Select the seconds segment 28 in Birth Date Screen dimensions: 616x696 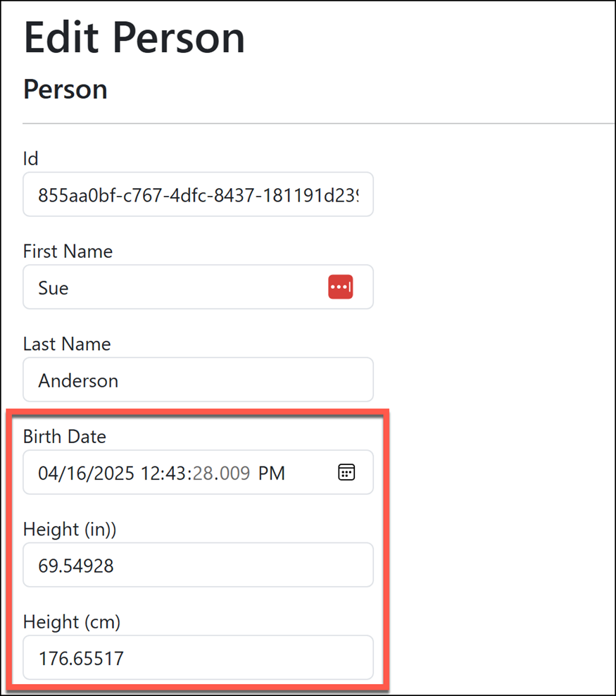point(202,473)
